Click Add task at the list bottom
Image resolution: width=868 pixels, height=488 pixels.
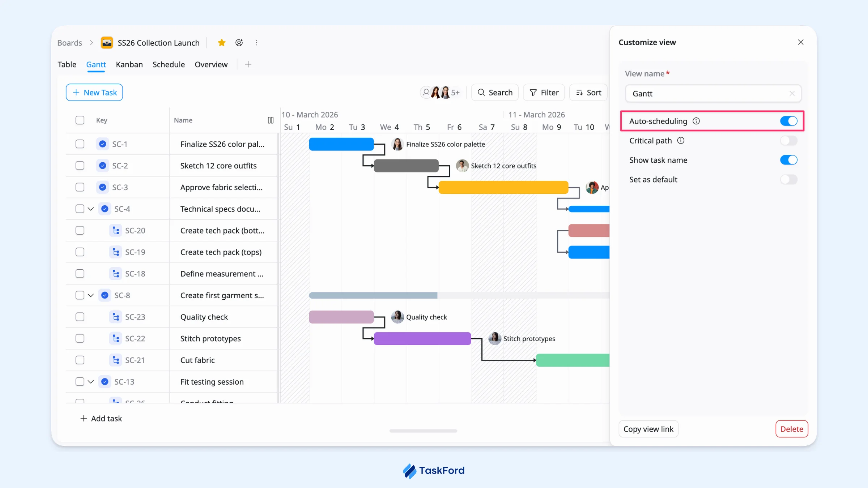101,419
